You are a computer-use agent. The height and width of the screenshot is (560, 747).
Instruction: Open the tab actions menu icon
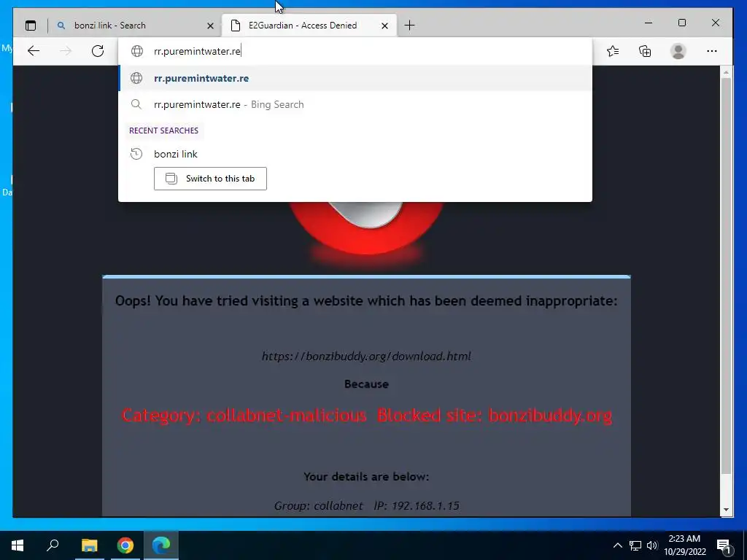[x=31, y=26]
